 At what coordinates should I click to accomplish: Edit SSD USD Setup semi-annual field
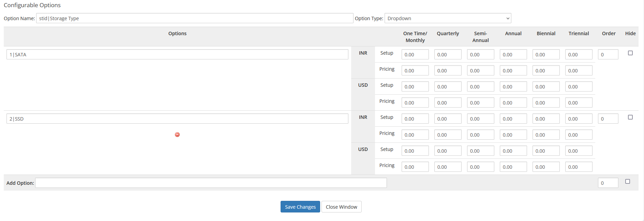coord(480,151)
